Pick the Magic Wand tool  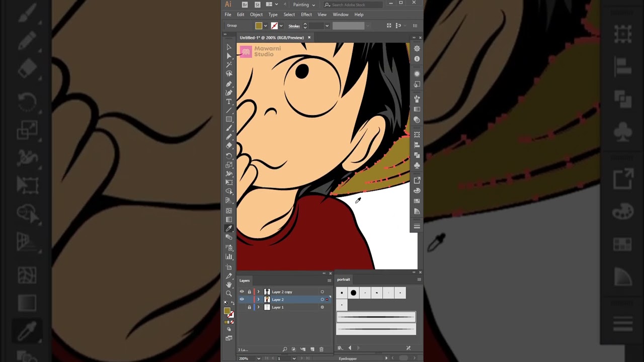229,65
